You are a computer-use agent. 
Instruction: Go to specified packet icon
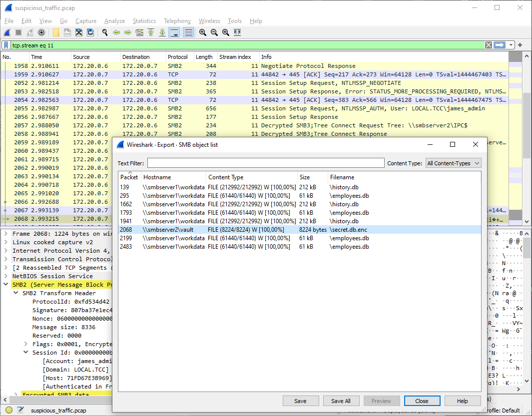[139, 32]
